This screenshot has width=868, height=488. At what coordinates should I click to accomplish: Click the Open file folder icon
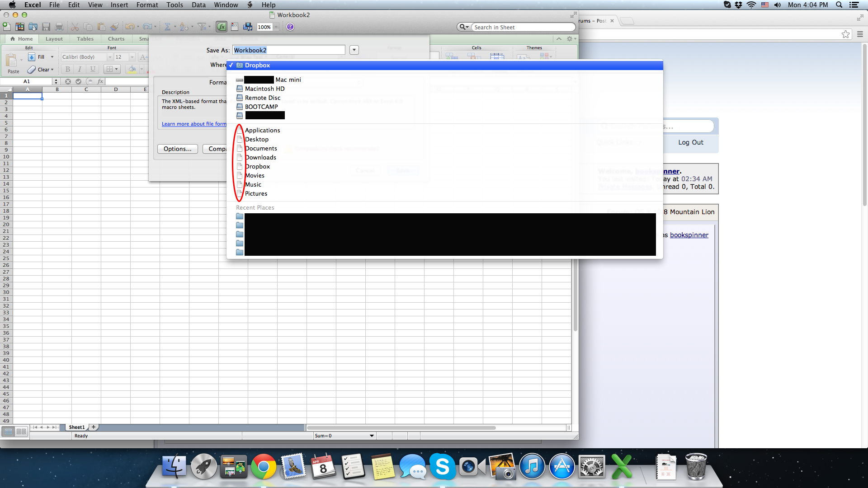coord(33,27)
